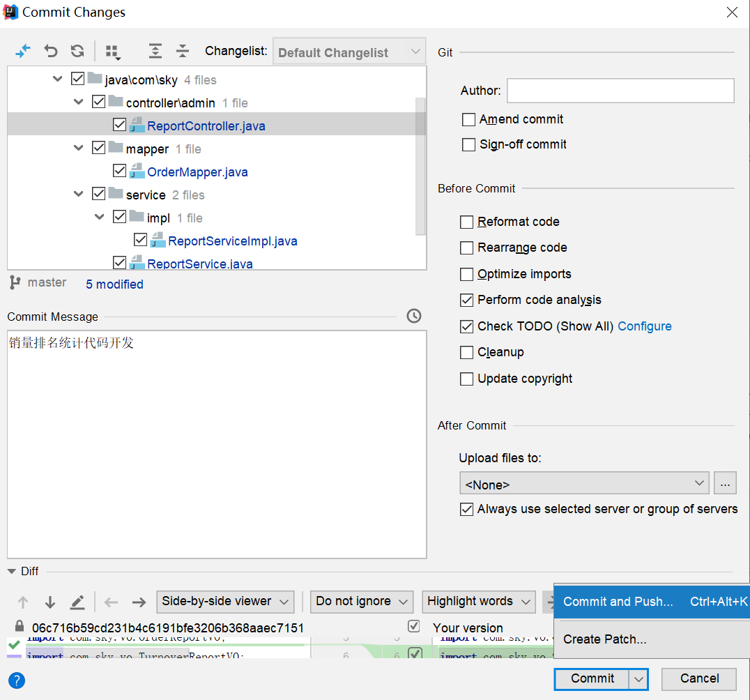Open the Side-by-side viewer dropdown
Viewport: 750px width, 700px height.
[225, 601]
